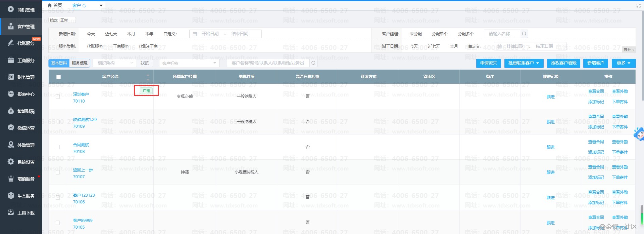Click the search icon beside the customer search box

tap(313, 63)
